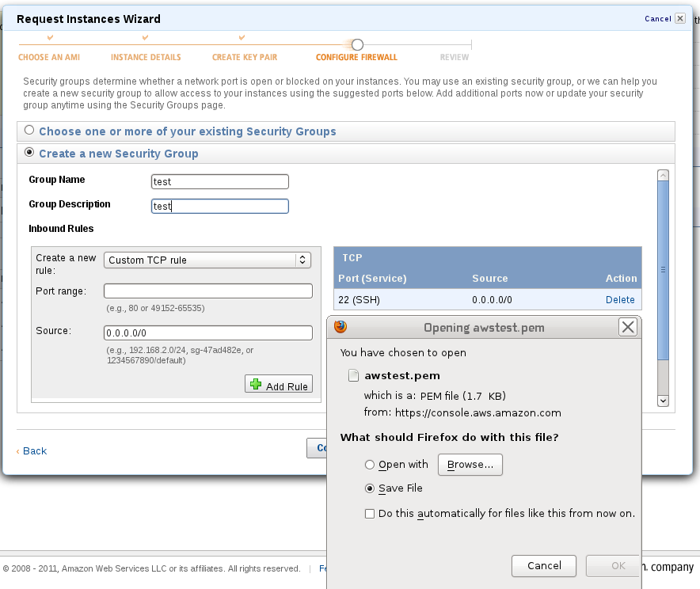Viewport: 700px width, 589px height.
Task: Go to Instance Details step
Action: (x=146, y=57)
